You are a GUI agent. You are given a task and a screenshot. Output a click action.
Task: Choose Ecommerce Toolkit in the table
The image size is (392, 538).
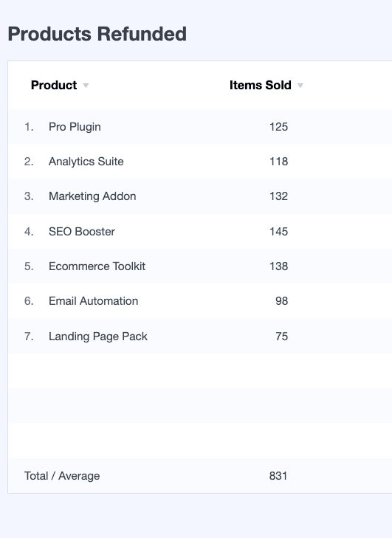(97, 266)
